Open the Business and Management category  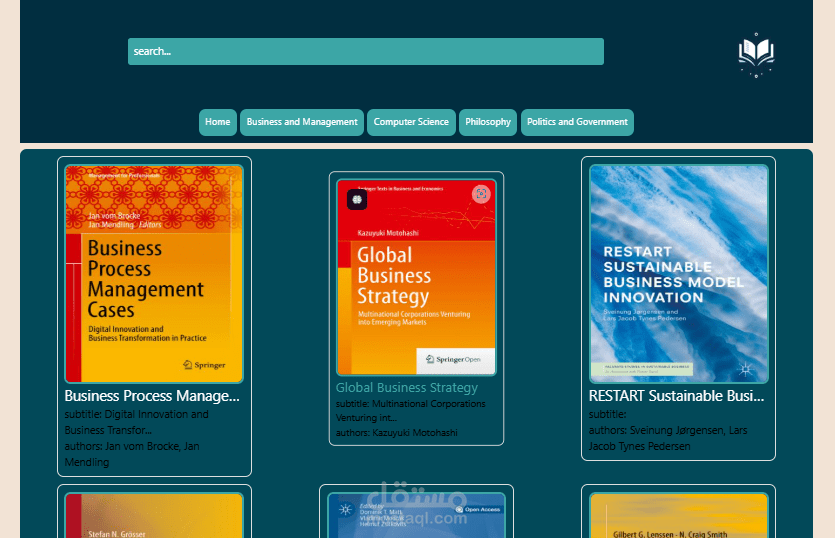(302, 122)
